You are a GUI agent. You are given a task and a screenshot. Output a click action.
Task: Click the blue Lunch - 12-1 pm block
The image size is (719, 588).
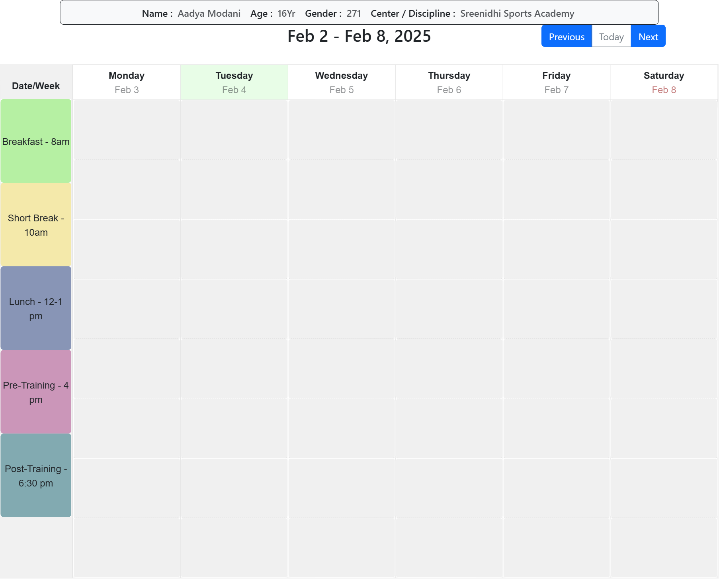[36, 309]
